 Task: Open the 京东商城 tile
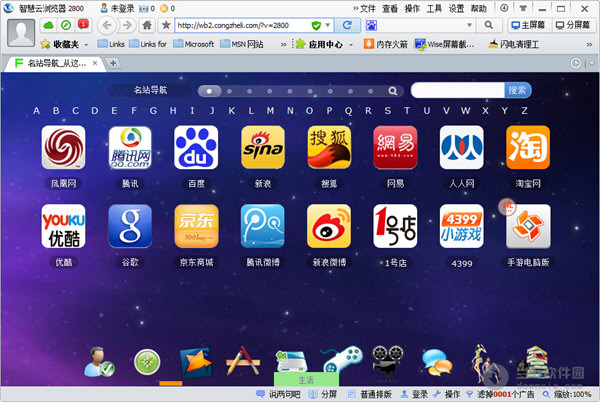coord(196,226)
